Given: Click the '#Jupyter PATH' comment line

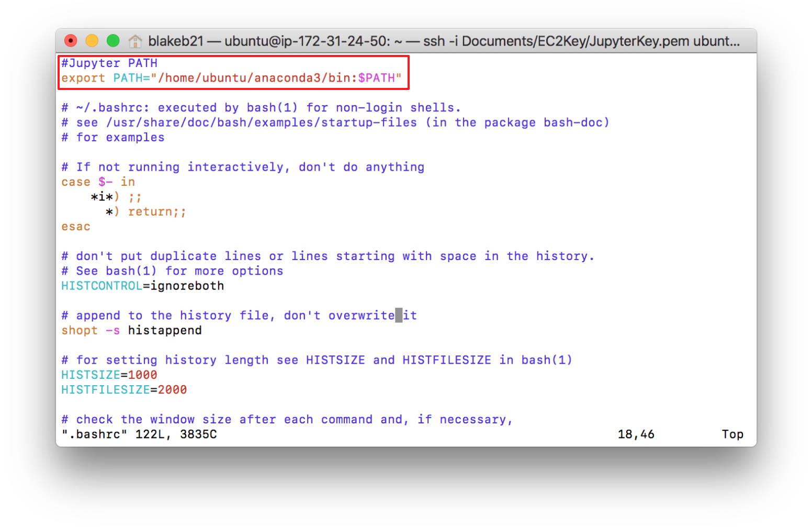Looking at the screenshot, I should coord(109,63).
